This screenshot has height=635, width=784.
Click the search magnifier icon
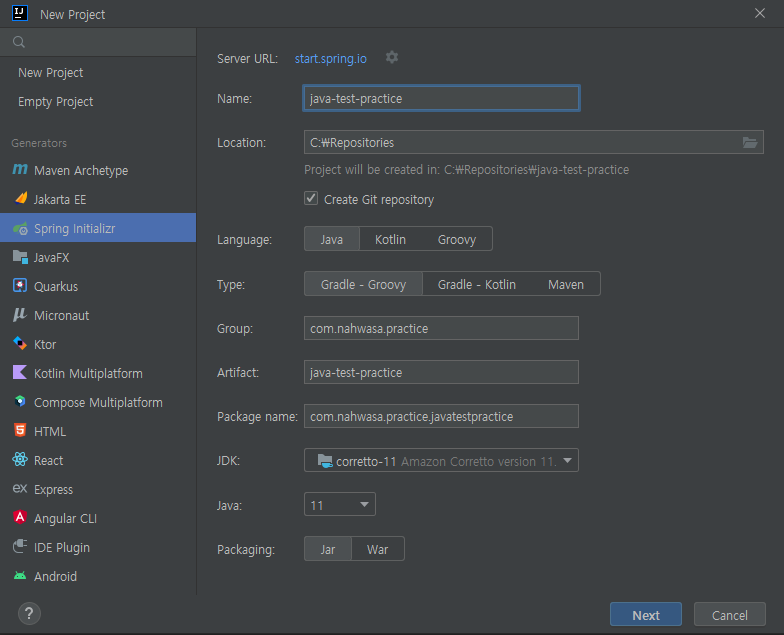(19, 42)
